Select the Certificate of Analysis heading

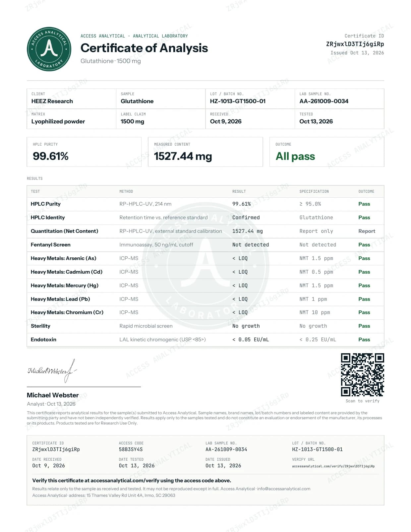[x=144, y=48]
